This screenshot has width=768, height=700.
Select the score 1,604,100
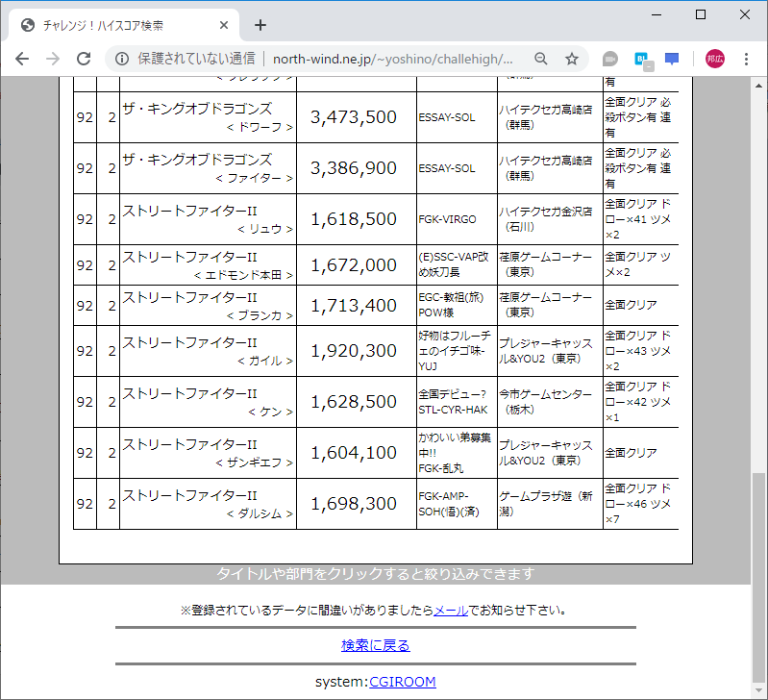pyautogui.click(x=354, y=453)
